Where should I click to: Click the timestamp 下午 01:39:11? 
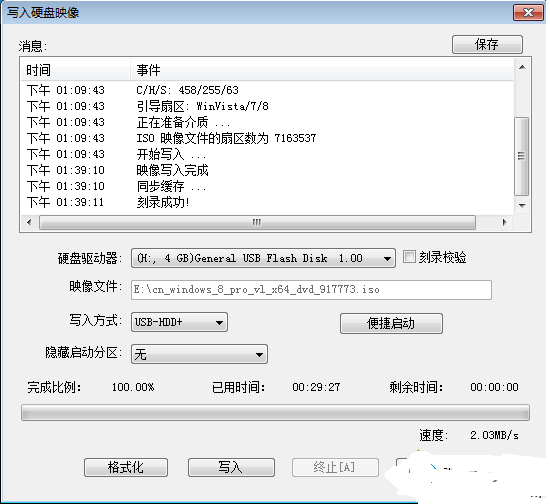pos(66,202)
